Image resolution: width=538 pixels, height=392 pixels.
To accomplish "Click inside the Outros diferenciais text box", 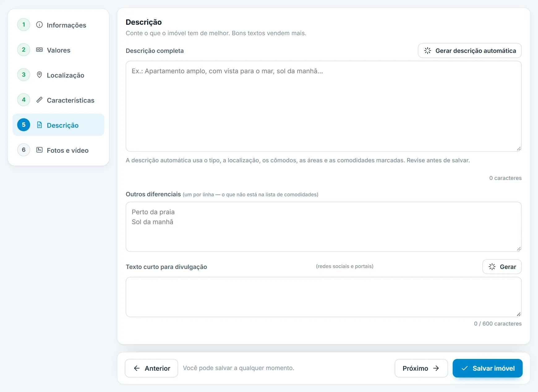I will tap(324, 227).
